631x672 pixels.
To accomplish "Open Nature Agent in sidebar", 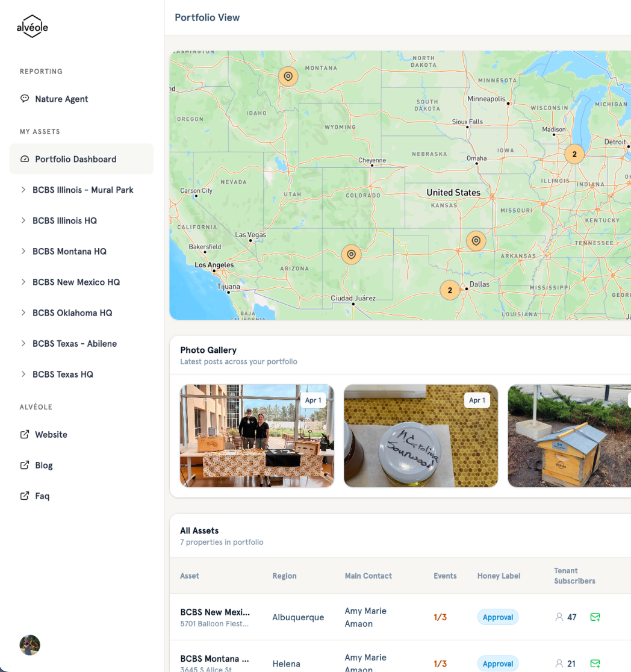I will 81,99.
